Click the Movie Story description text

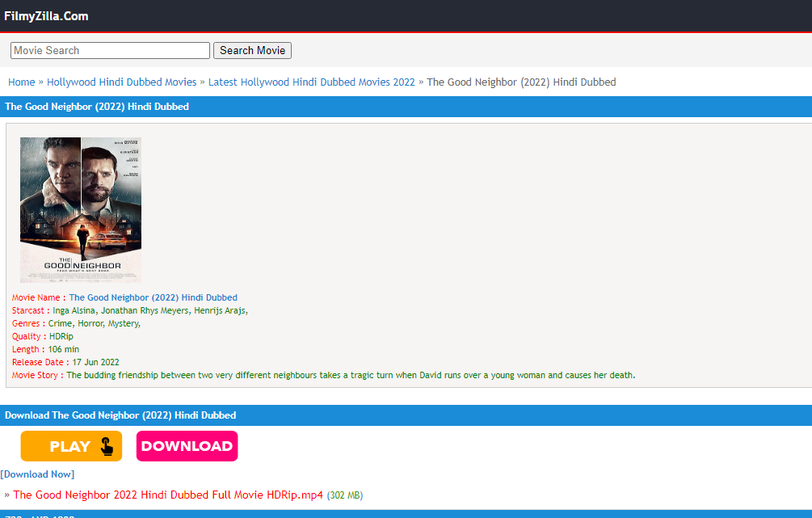(351, 375)
